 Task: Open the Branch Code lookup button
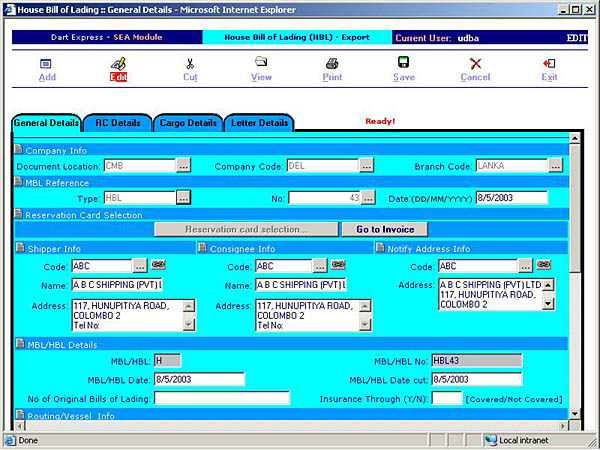pos(555,165)
